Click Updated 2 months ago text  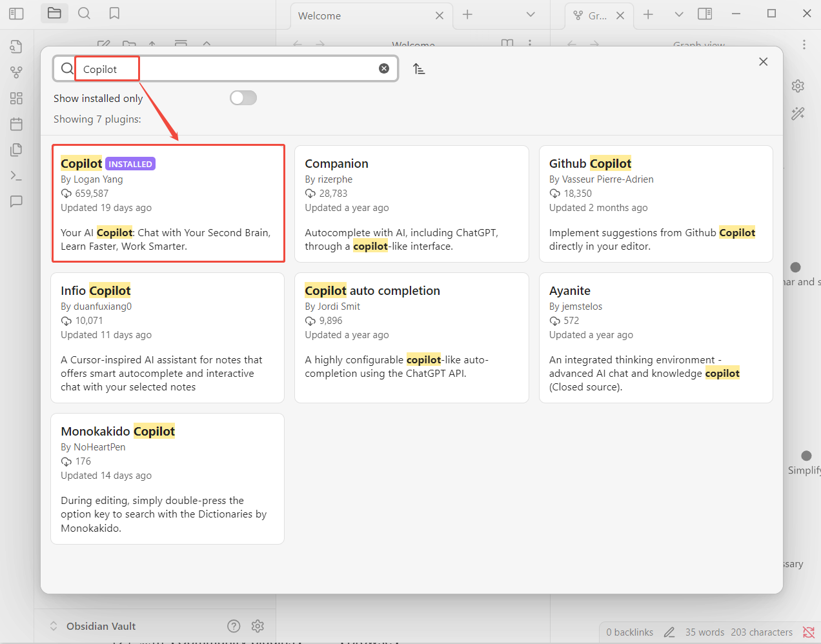point(598,208)
